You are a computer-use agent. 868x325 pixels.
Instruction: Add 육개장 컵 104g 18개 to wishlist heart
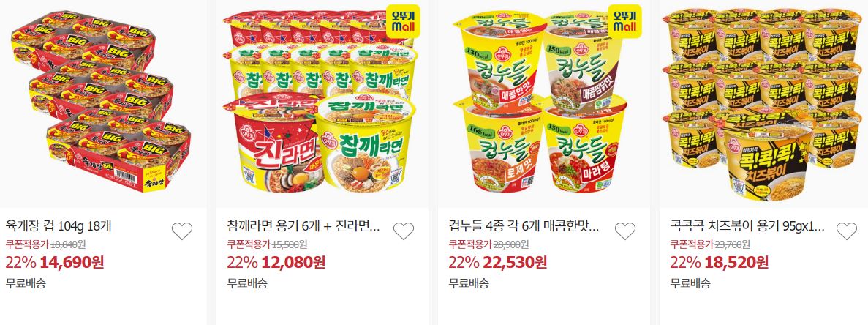coord(181,231)
